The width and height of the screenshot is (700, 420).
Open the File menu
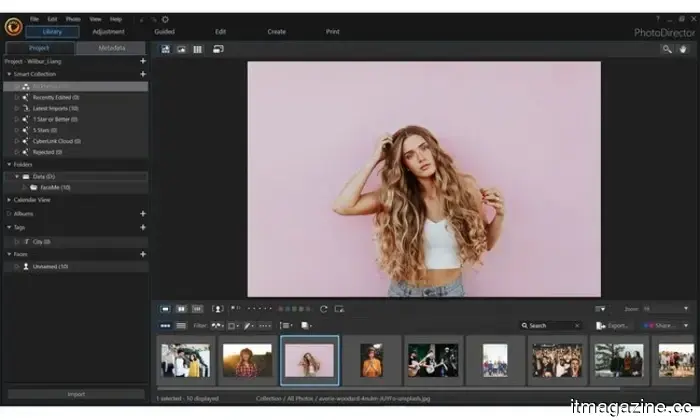34,19
